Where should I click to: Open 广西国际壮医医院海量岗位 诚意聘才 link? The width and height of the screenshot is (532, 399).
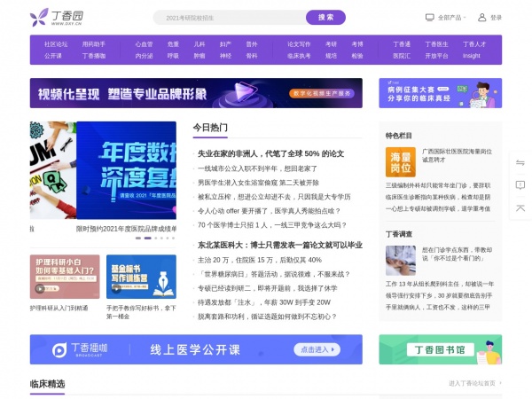point(457,155)
